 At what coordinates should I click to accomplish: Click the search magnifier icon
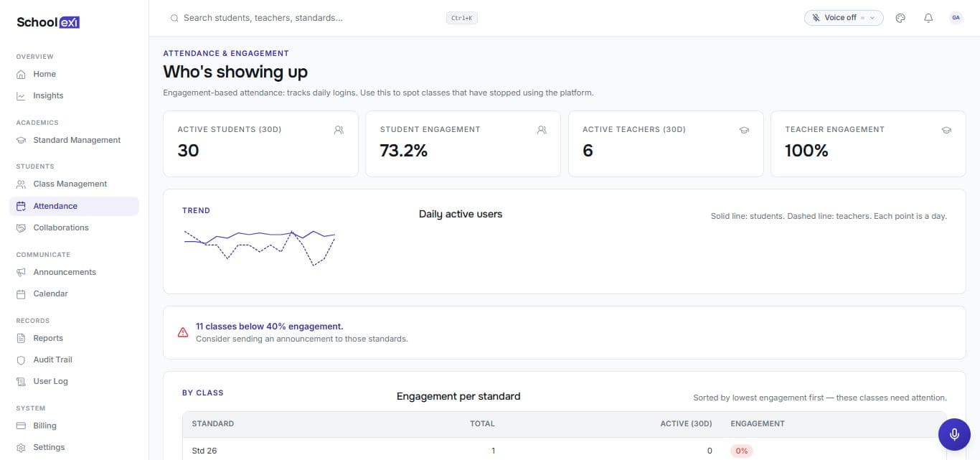point(174,18)
